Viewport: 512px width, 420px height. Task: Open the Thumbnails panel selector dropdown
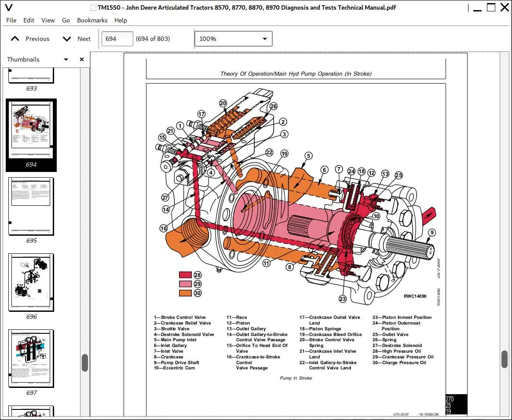66,59
